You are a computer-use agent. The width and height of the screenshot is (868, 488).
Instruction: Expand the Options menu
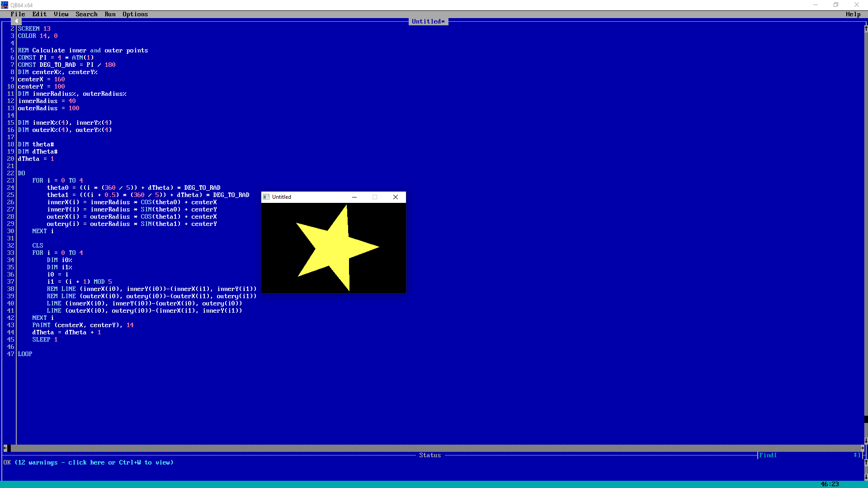(x=135, y=14)
